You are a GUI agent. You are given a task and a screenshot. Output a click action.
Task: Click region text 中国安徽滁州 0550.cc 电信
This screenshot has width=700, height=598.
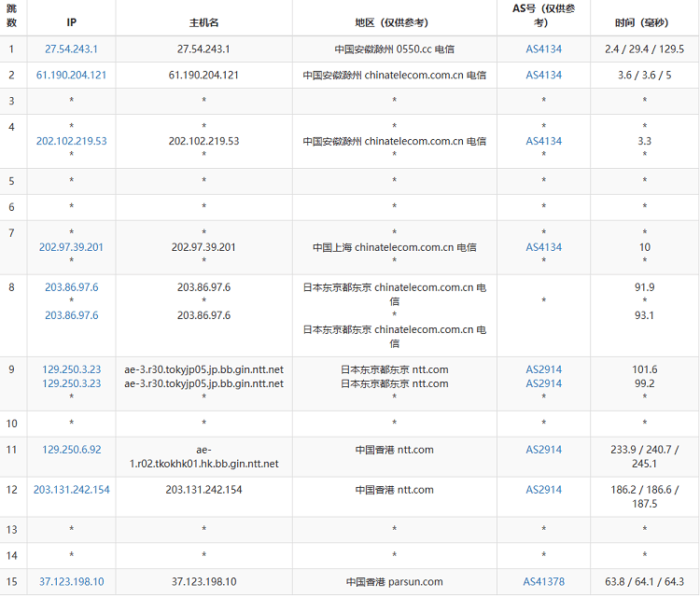pos(395,49)
